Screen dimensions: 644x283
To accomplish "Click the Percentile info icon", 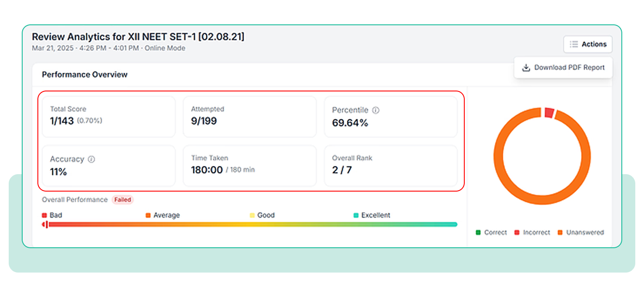I will pos(376,111).
